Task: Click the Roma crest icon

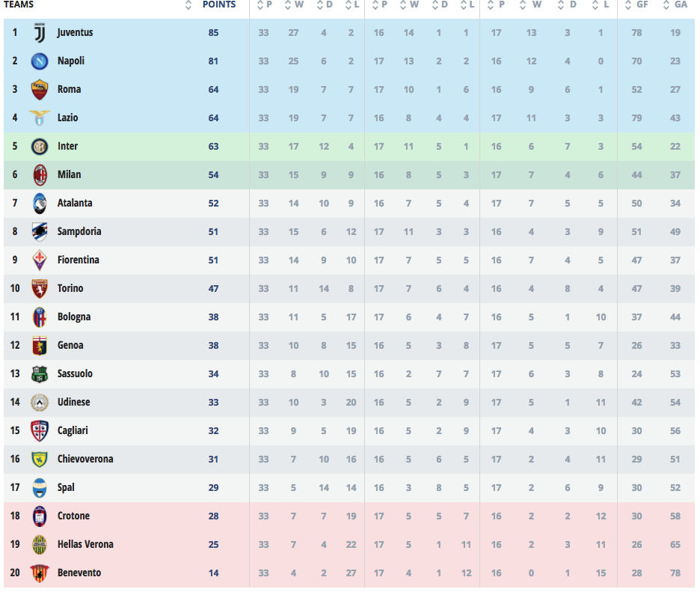Action: coord(40,90)
